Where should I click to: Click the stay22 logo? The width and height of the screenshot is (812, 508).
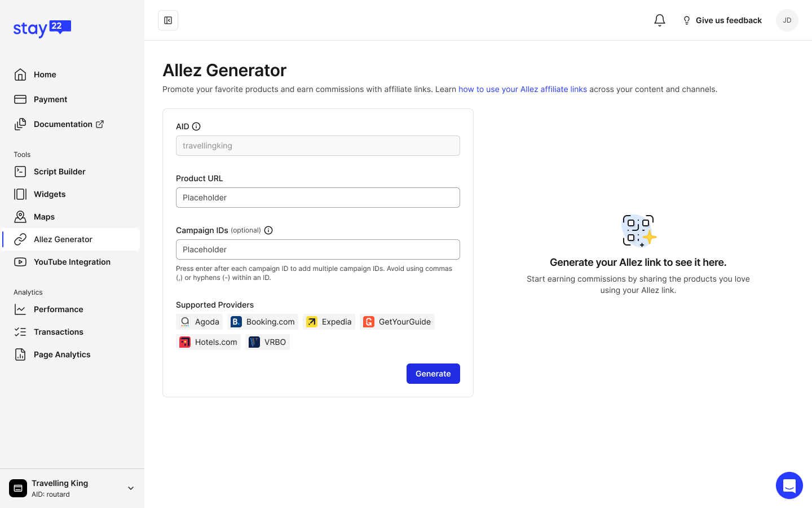(42, 28)
